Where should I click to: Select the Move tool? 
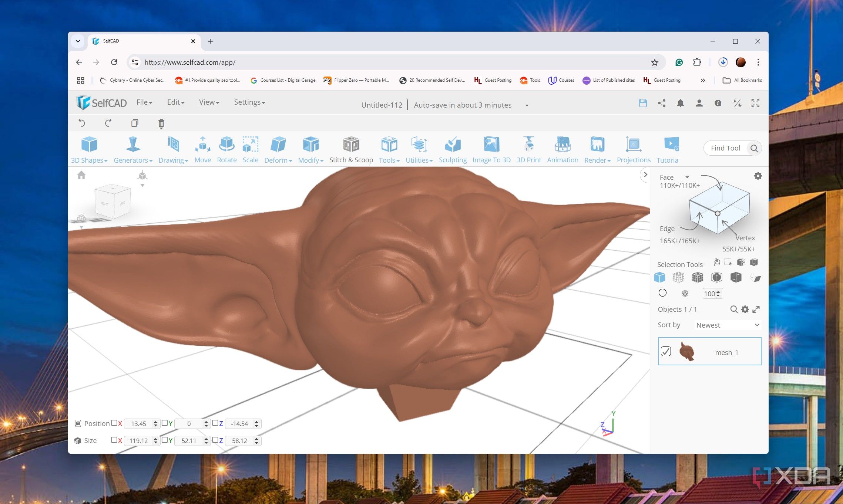(203, 150)
